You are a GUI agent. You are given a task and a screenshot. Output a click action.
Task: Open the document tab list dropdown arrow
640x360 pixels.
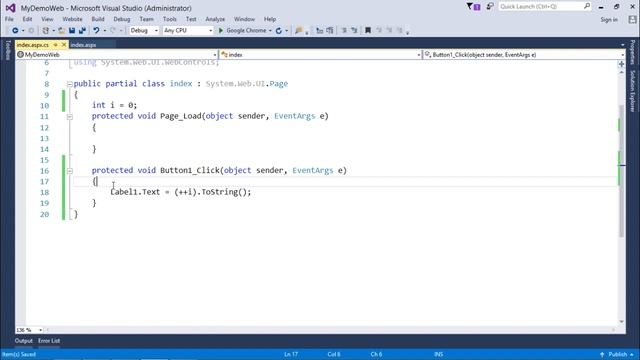622,45
